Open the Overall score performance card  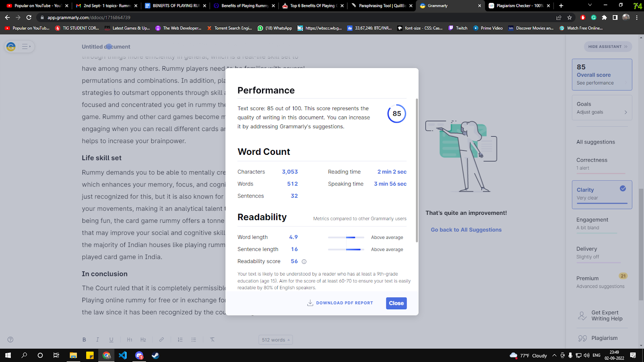coord(602,74)
